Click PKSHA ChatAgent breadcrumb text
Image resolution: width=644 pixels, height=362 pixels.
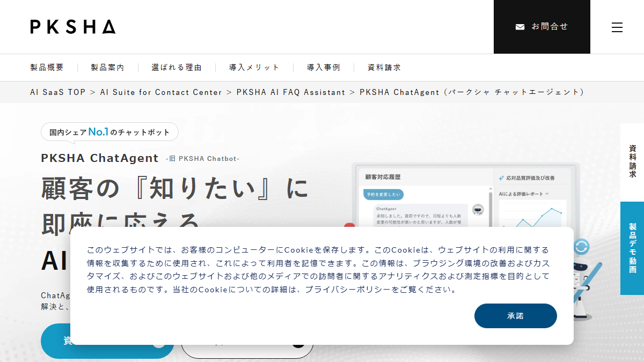(x=472, y=92)
